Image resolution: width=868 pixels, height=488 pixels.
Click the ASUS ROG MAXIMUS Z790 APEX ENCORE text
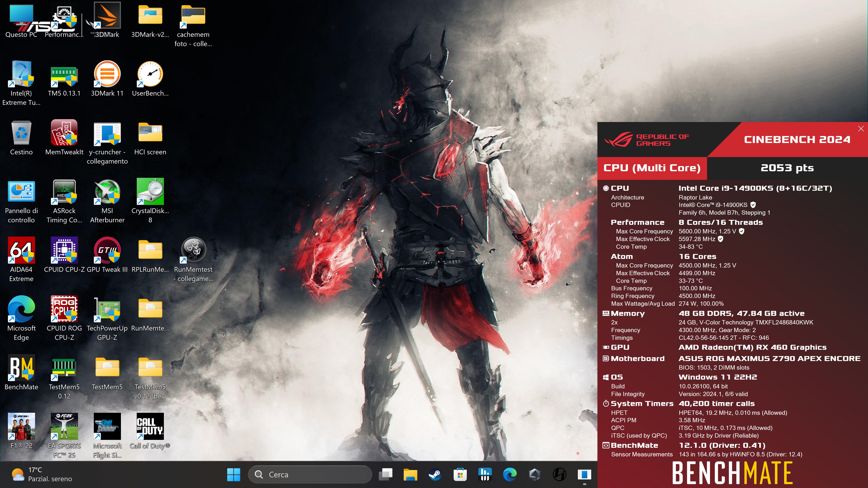[769, 358]
